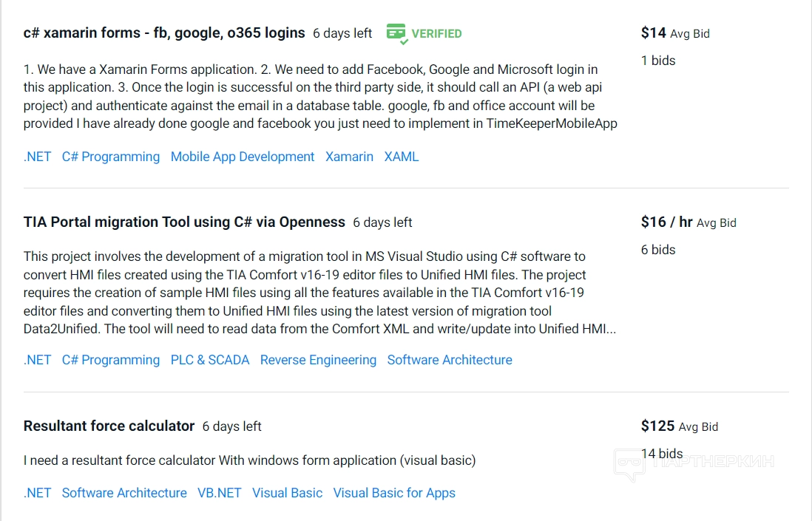The image size is (812, 521).
Task: Select the XAML skill tag
Action: pyautogui.click(x=402, y=157)
